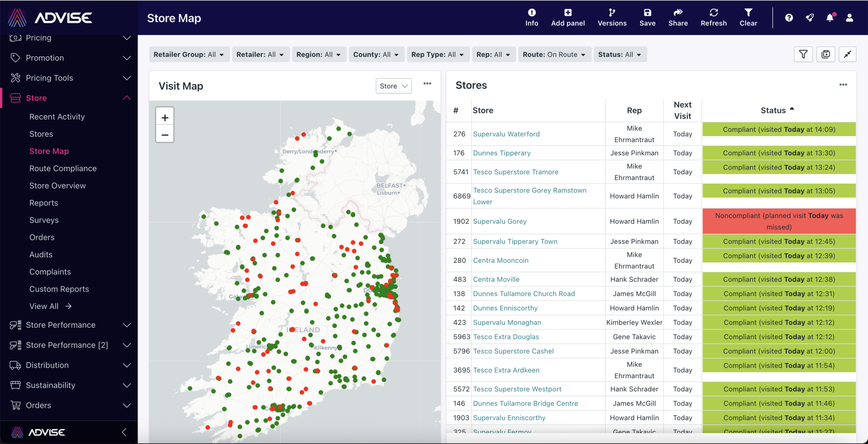Screen dimensions: 868x444
Task: Sort by the Status column header
Action: [x=773, y=111]
